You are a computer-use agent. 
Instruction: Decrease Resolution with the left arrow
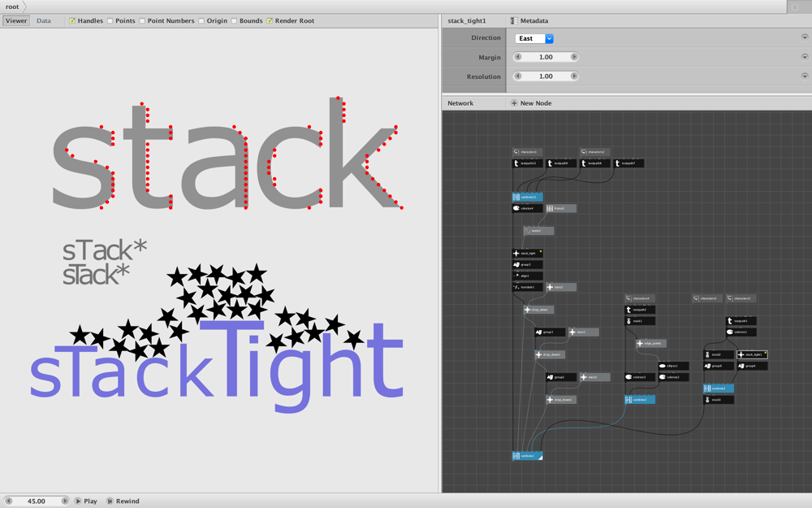517,76
